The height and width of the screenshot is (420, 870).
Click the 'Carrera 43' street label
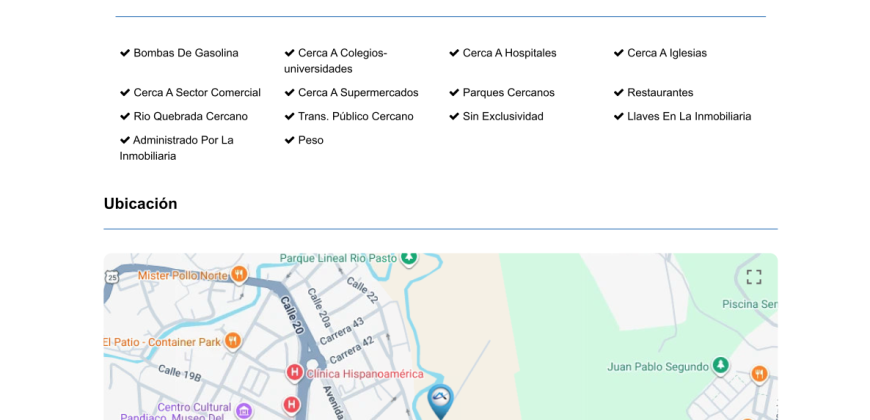pos(342,331)
